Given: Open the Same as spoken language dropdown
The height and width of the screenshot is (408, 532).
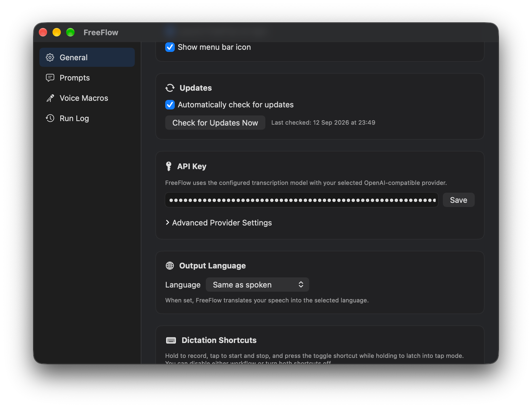Looking at the screenshot, I should tap(257, 285).
